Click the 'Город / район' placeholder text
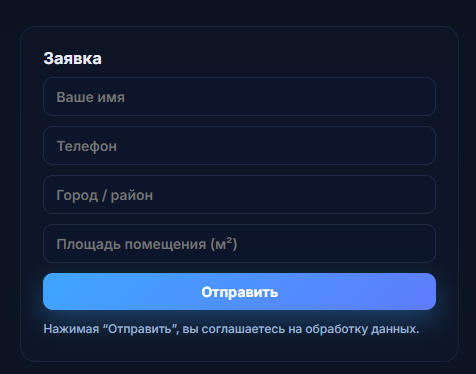 pyautogui.click(x=105, y=195)
